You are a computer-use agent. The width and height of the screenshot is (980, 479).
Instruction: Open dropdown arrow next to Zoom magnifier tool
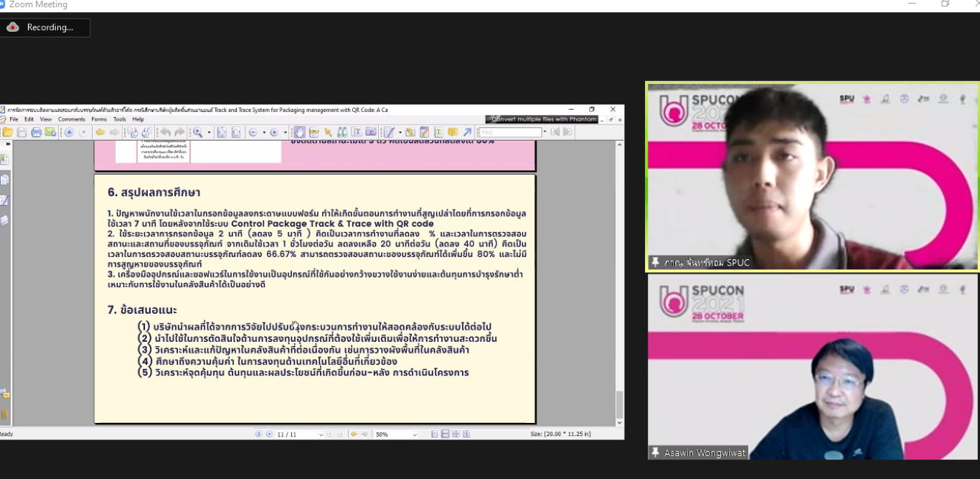209,132
